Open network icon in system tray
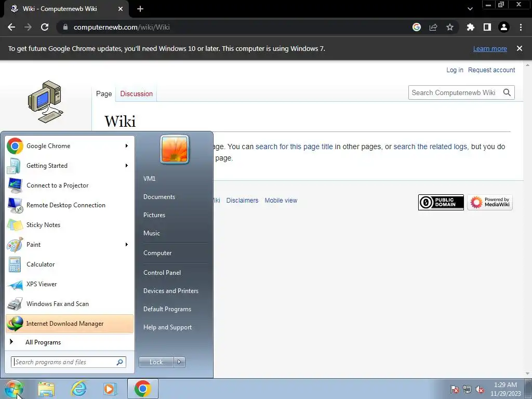Viewport: 532px width, 399px height. (467, 390)
